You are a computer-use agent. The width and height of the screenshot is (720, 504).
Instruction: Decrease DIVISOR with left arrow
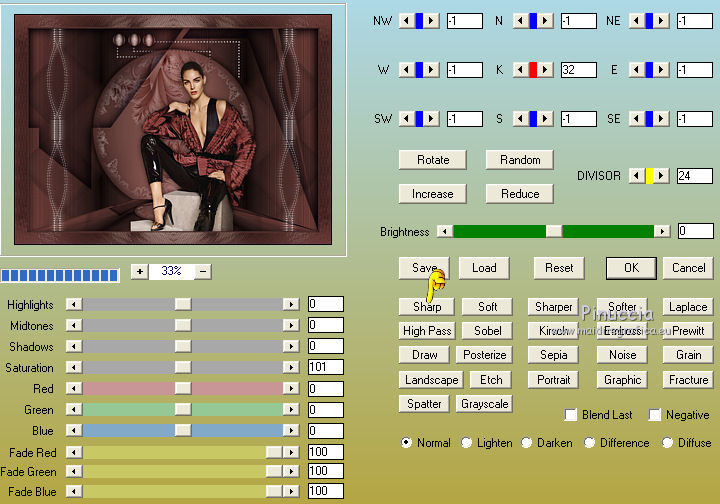(x=636, y=176)
